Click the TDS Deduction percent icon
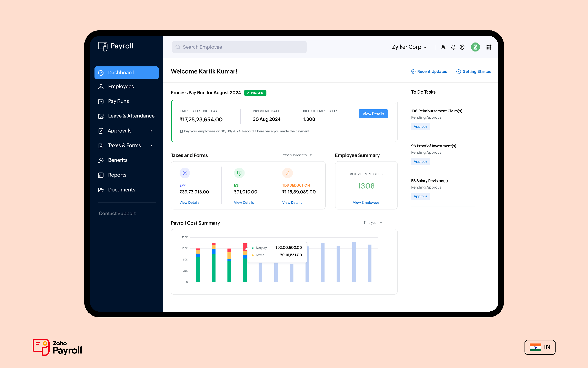This screenshot has width=588, height=368. tap(287, 173)
